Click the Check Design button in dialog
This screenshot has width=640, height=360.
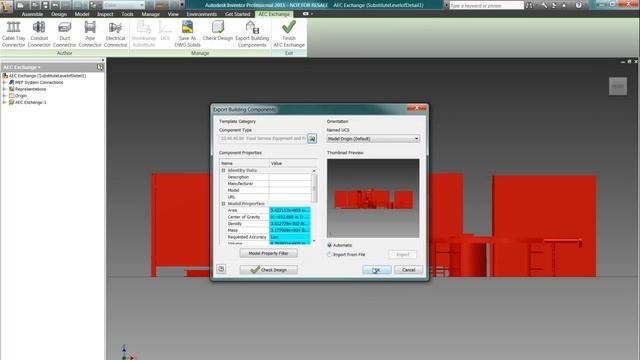click(x=269, y=270)
